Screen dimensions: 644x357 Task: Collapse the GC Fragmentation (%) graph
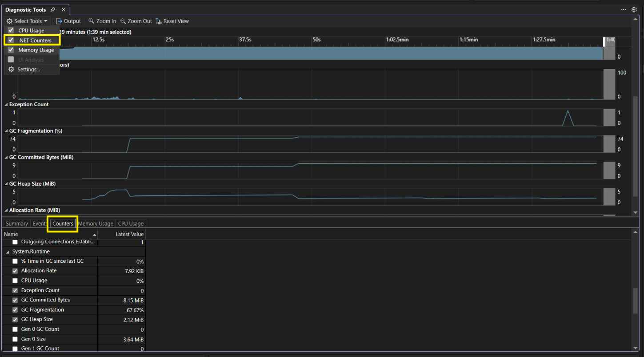(x=6, y=131)
